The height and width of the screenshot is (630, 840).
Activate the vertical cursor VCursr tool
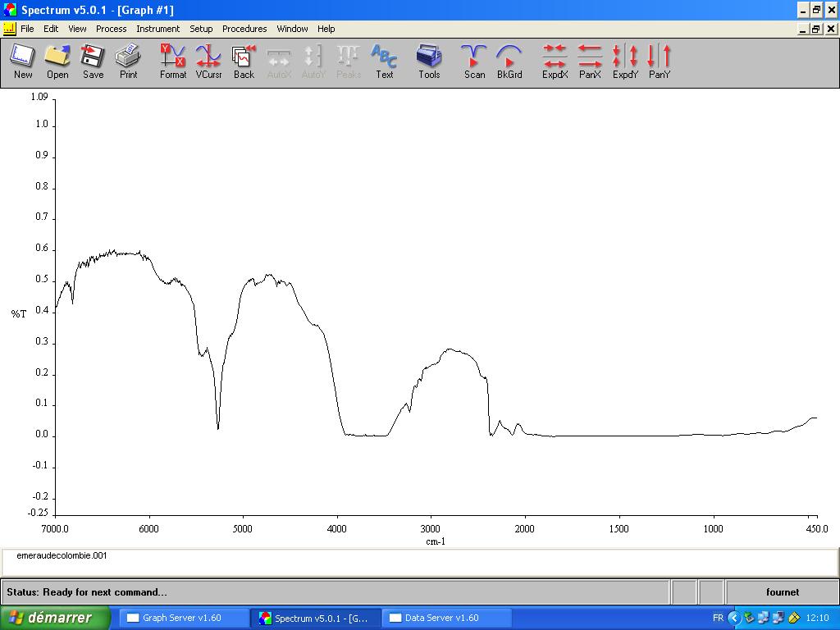point(208,62)
